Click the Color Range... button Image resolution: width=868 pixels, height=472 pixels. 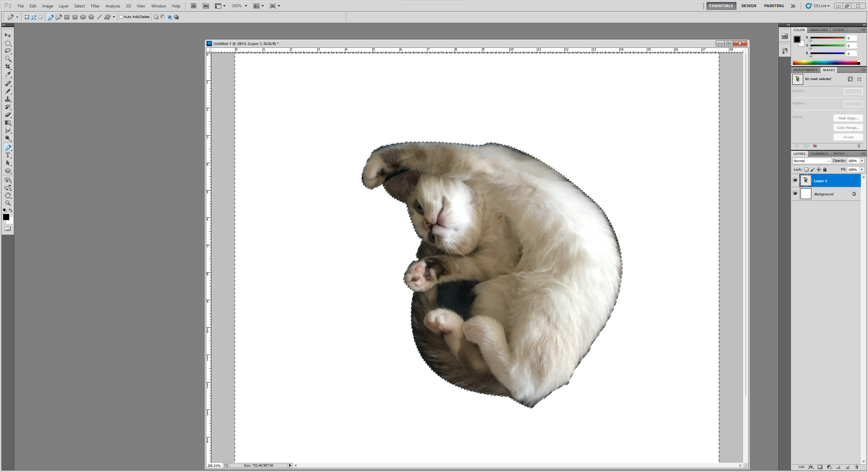pyautogui.click(x=848, y=128)
